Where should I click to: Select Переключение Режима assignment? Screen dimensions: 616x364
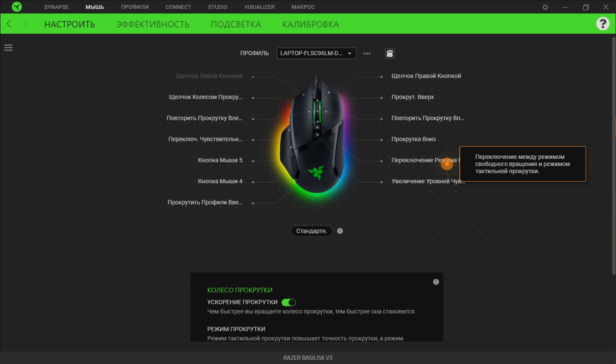[x=425, y=160]
